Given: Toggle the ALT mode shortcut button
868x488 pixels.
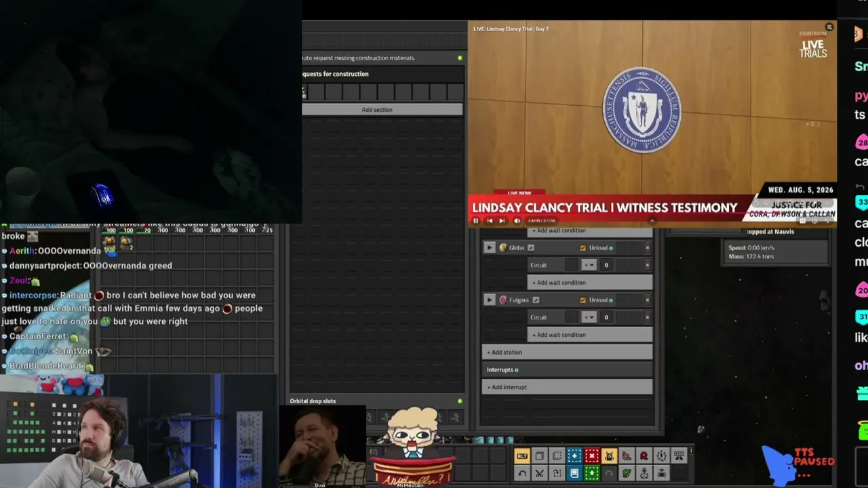Looking at the screenshot, I should point(522,456).
